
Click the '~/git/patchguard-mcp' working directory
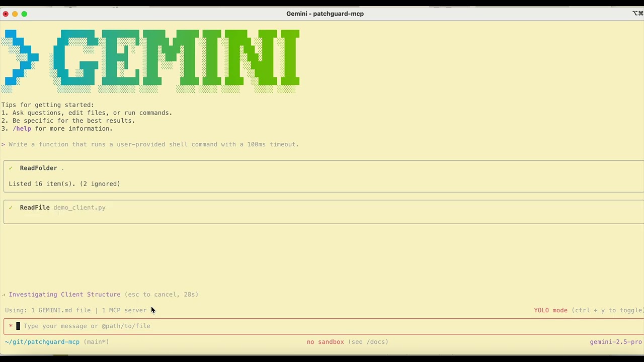[42, 342]
